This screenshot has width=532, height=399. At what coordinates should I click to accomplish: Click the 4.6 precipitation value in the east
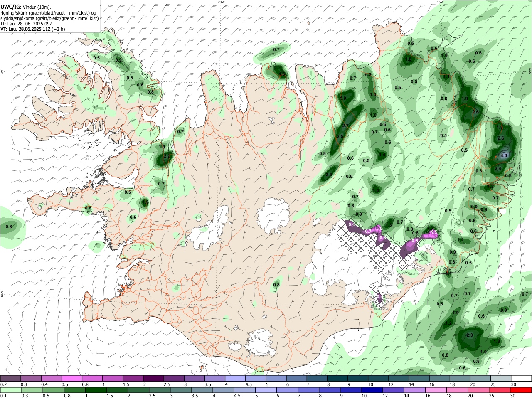tap(504, 155)
